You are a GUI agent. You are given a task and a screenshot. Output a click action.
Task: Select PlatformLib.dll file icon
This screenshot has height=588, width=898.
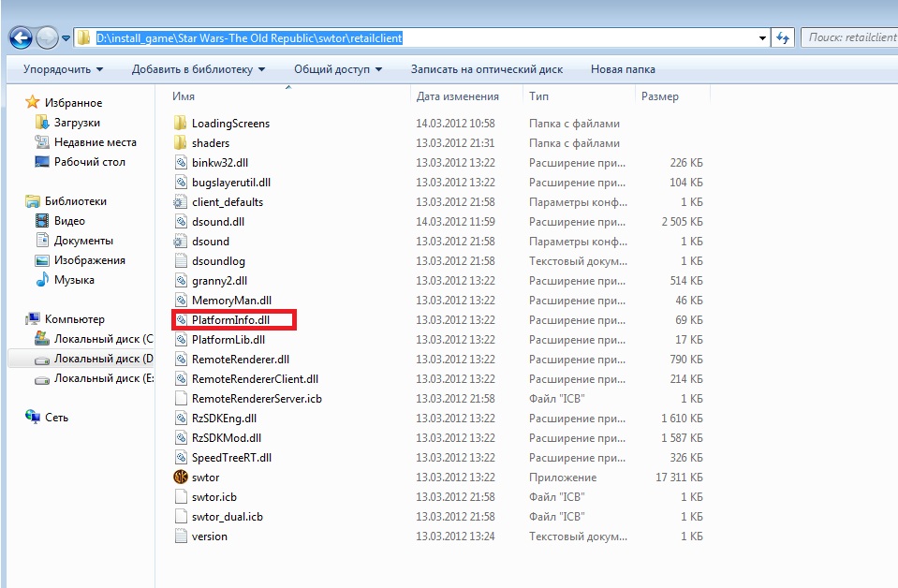click(x=181, y=340)
